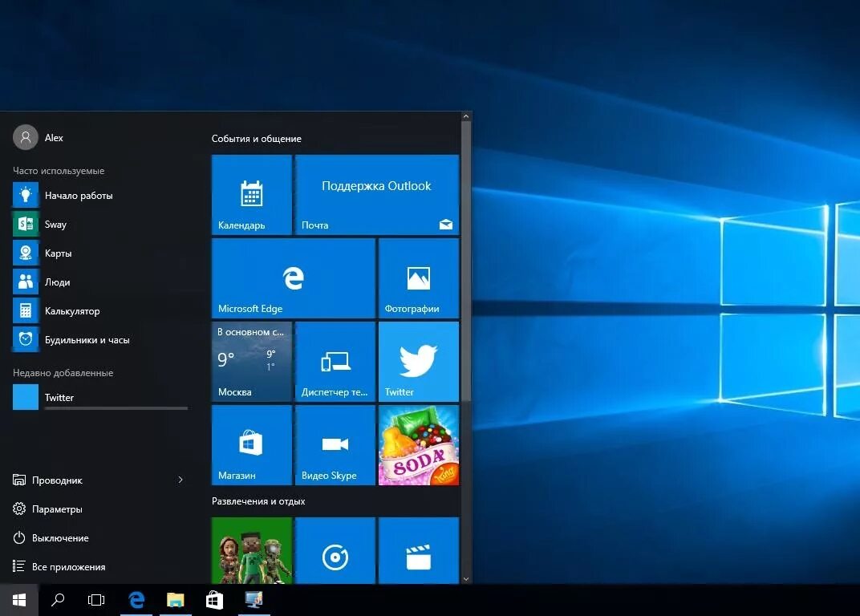This screenshot has width=860, height=616.
Task: Click the search icon in the taskbar
Action: 57,599
